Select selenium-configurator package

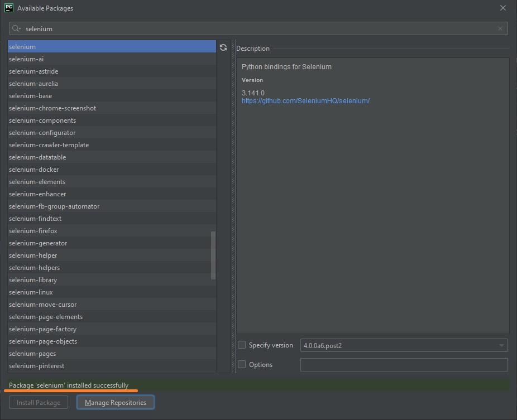(112, 132)
